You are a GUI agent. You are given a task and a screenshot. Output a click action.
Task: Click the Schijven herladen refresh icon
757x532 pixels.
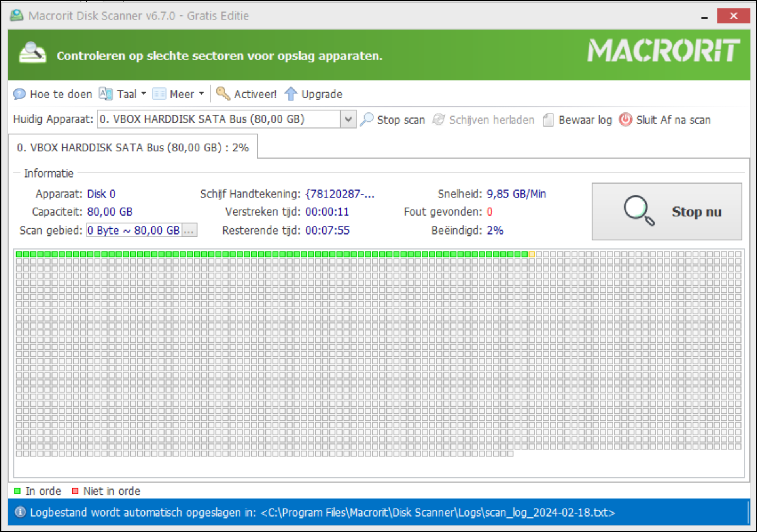pyautogui.click(x=439, y=119)
